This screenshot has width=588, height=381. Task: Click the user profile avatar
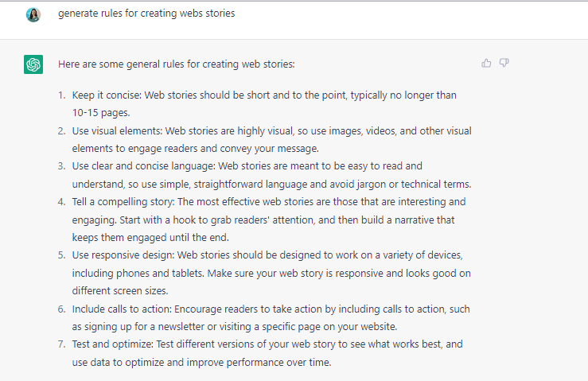point(33,15)
